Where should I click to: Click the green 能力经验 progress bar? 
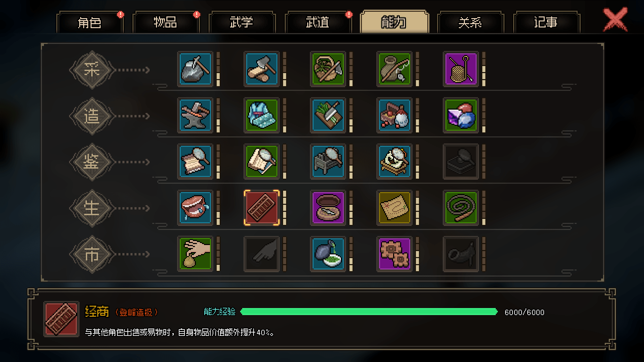point(369,312)
